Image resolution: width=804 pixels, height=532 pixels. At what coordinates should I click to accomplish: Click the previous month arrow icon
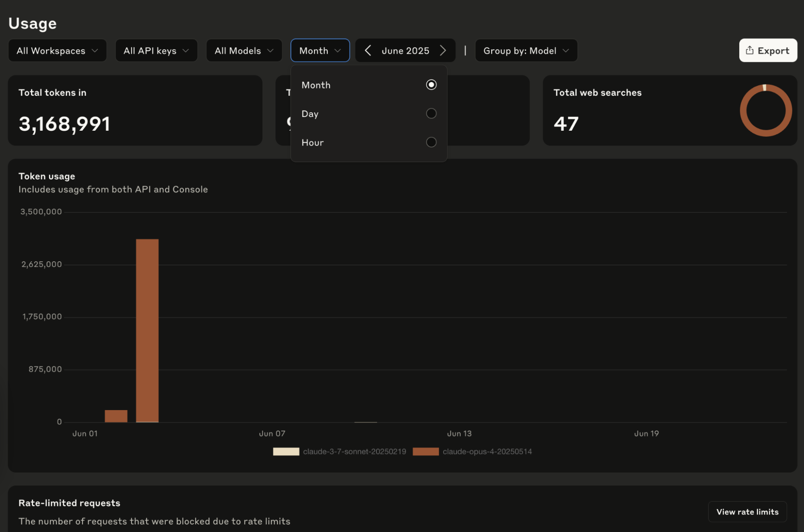(368, 51)
